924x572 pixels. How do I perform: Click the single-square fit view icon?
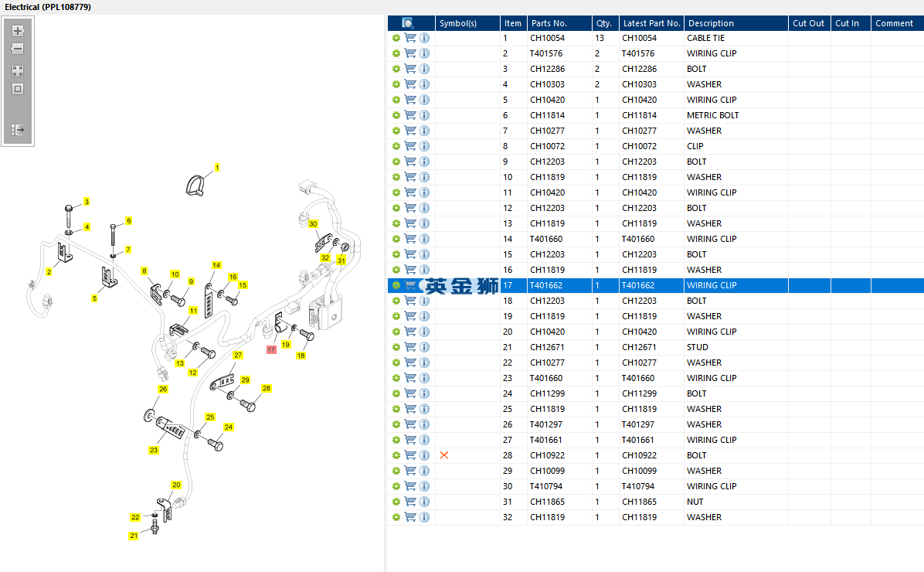tap(18, 89)
